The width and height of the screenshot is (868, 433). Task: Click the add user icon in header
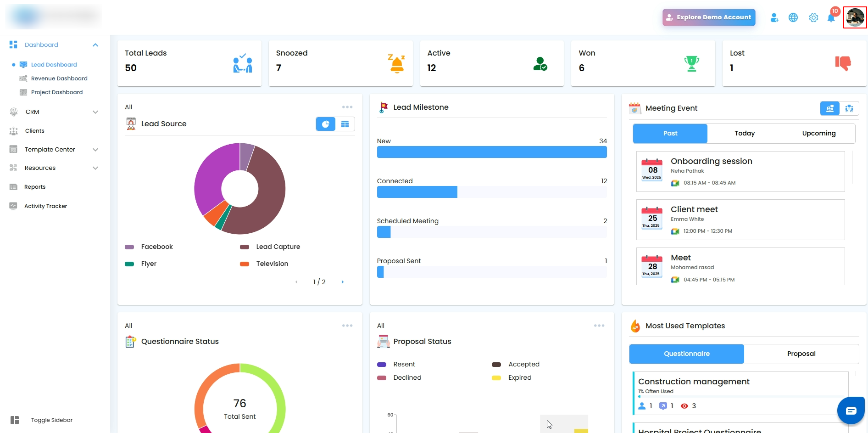pos(774,17)
